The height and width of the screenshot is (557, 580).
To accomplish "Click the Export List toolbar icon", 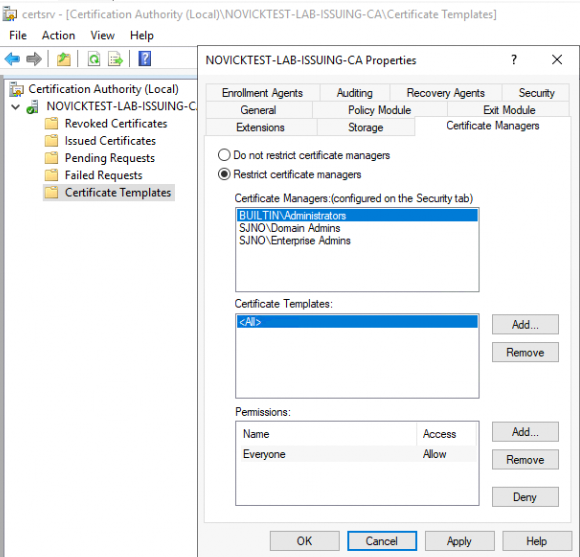I will [x=115, y=59].
